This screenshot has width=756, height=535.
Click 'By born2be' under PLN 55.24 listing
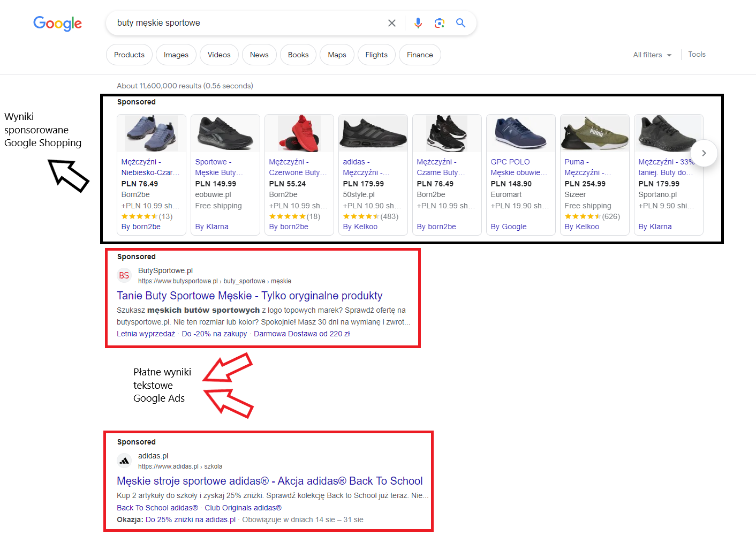click(289, 227)
